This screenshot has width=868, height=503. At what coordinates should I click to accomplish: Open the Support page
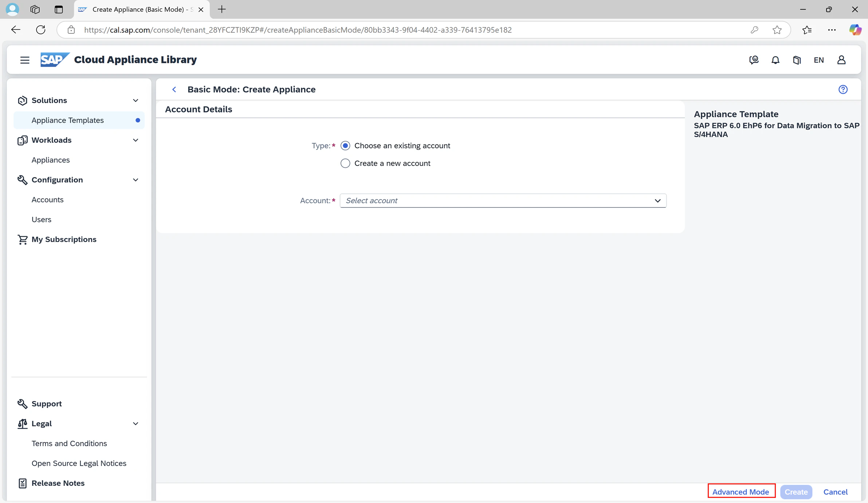pos(47,404)
